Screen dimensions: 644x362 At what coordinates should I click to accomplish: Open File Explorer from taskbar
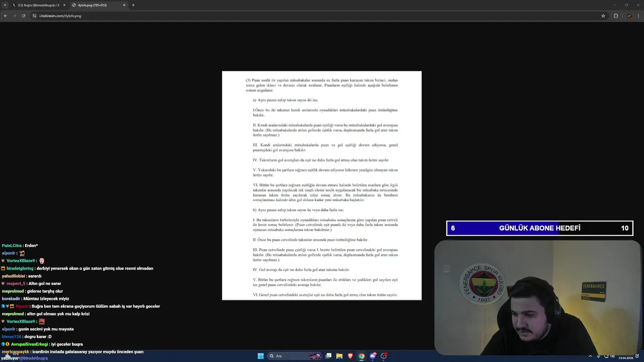(x=340, y=356)
